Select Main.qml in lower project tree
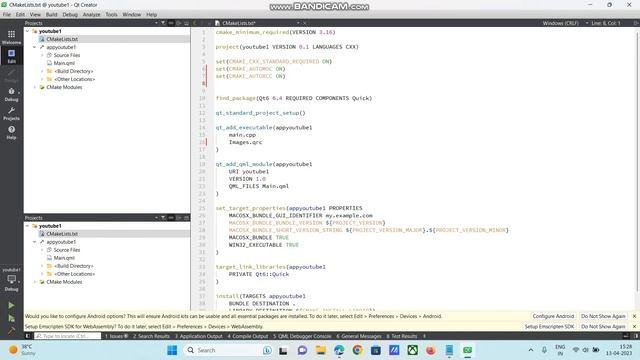 pos(64,258)
